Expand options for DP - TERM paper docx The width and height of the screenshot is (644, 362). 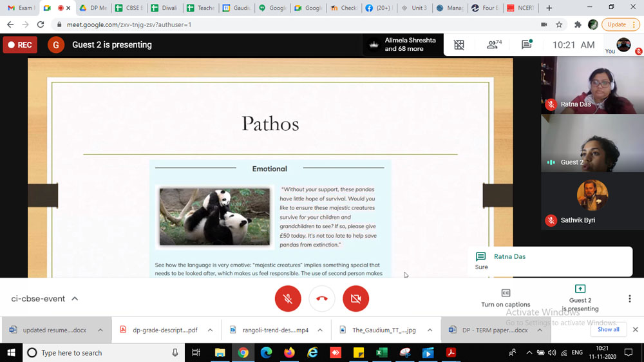click(x=540, y=330)
